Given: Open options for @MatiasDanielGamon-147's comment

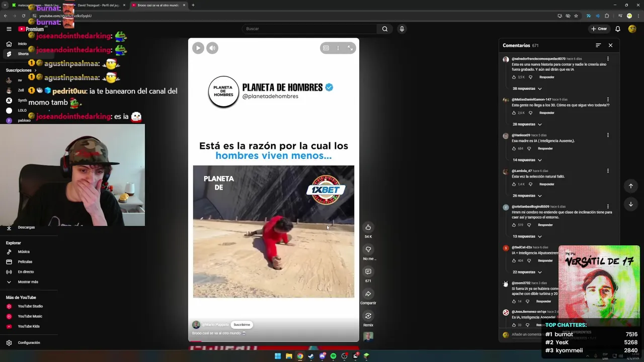Looking at the screenshot, I should pos(608,100).
